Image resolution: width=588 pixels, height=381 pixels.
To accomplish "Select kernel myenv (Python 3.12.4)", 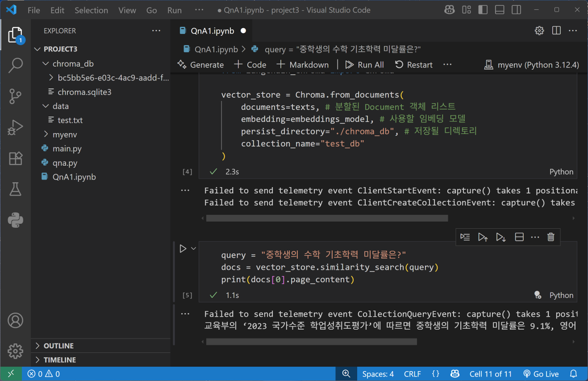I will pos(531,65).
